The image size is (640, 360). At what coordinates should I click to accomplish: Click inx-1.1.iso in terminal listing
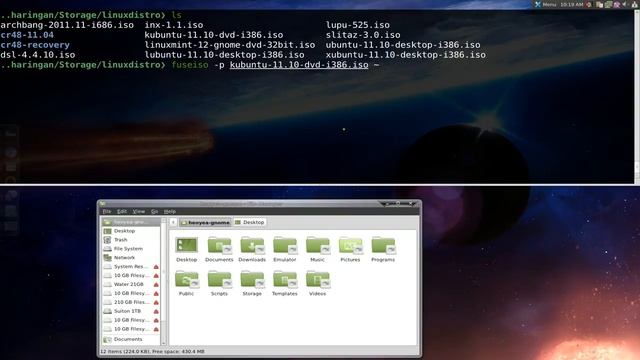coord(174,25)
